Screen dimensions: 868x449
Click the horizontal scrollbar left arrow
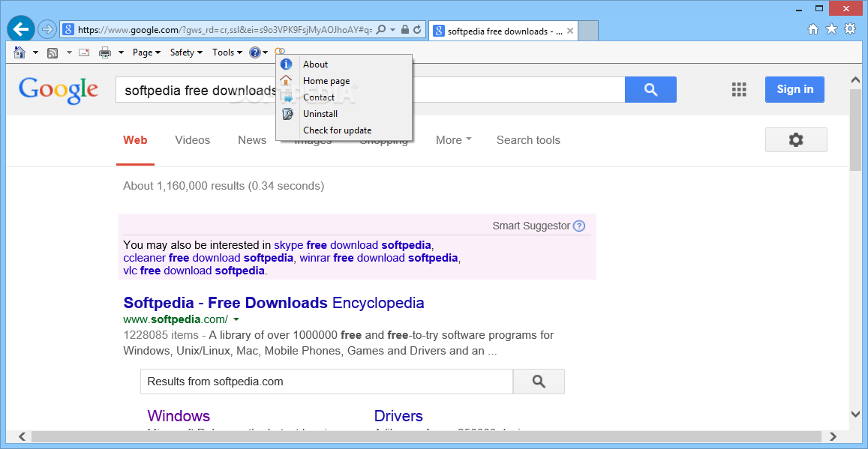point(23,436)
